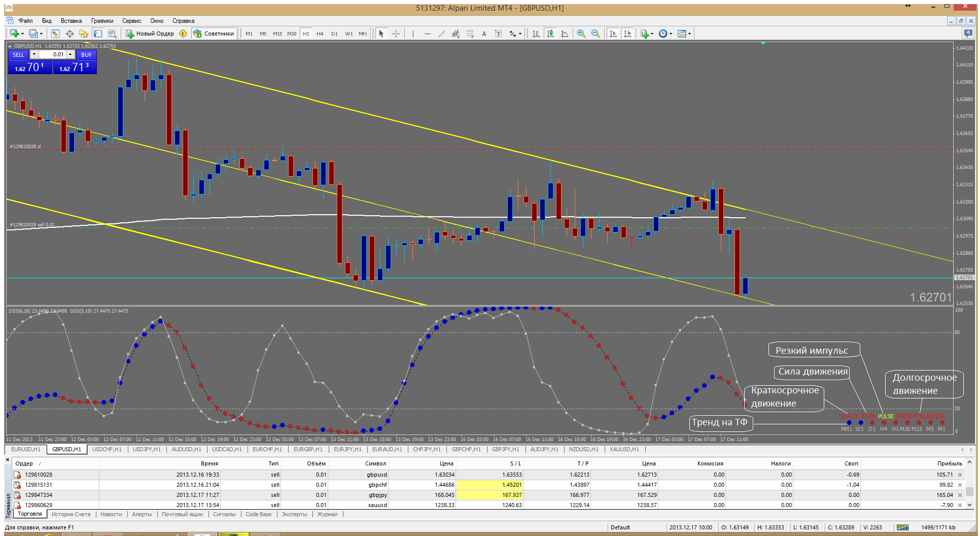Open Журнал terminal tab
This screenshot has height=536, width=980.
[x=327, y=514]
